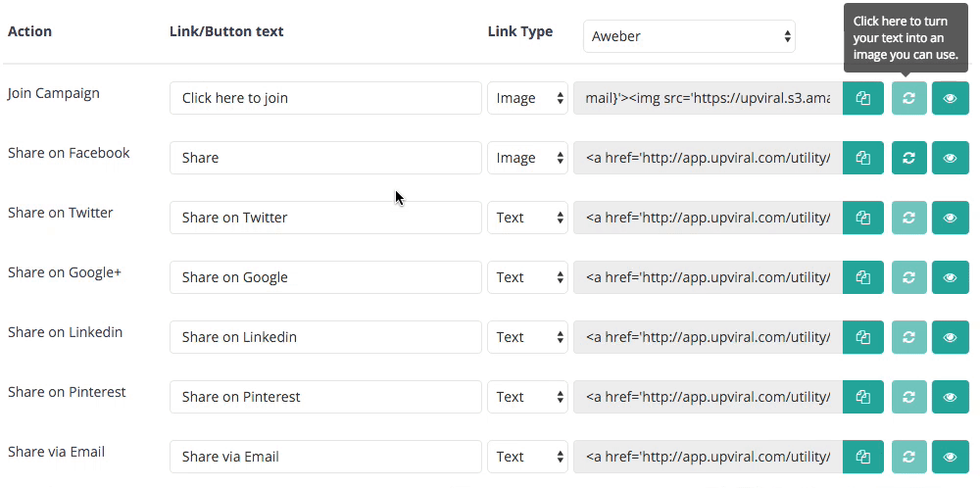Select the Share on Linkedin generated code field
Screen dimensions: 980x488
click(708, 337)
